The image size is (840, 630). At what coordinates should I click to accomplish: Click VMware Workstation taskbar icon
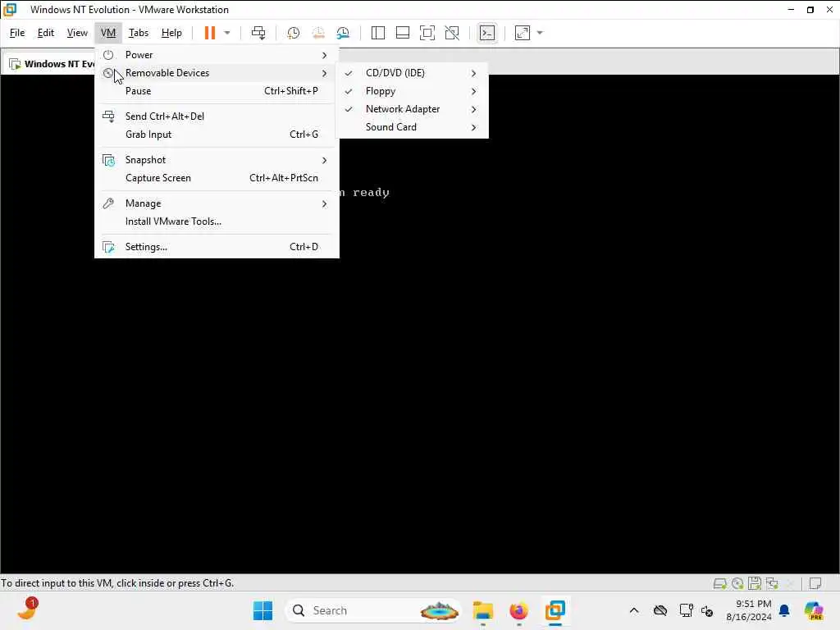point(555,610)
